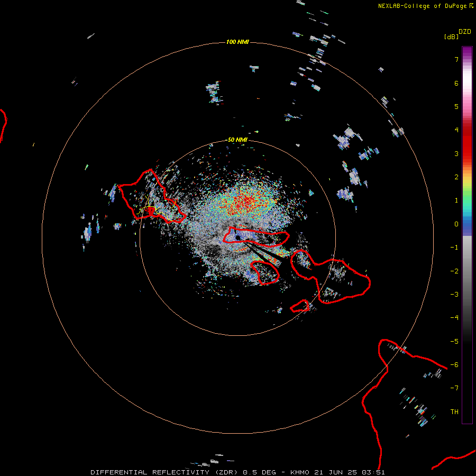This screenshot has width=476, height=476.
Task: Click the Differential Reflectivity title caption
Action: [237, 472]
